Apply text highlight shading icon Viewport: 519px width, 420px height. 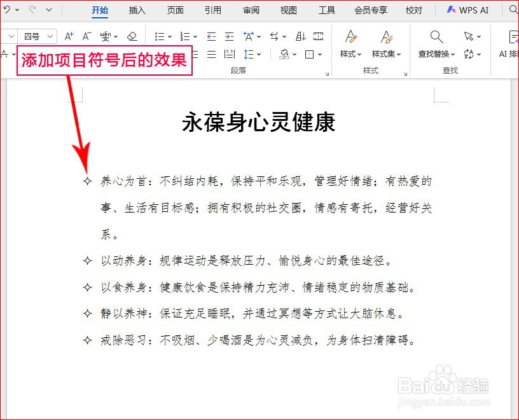[x=284, y=53]
